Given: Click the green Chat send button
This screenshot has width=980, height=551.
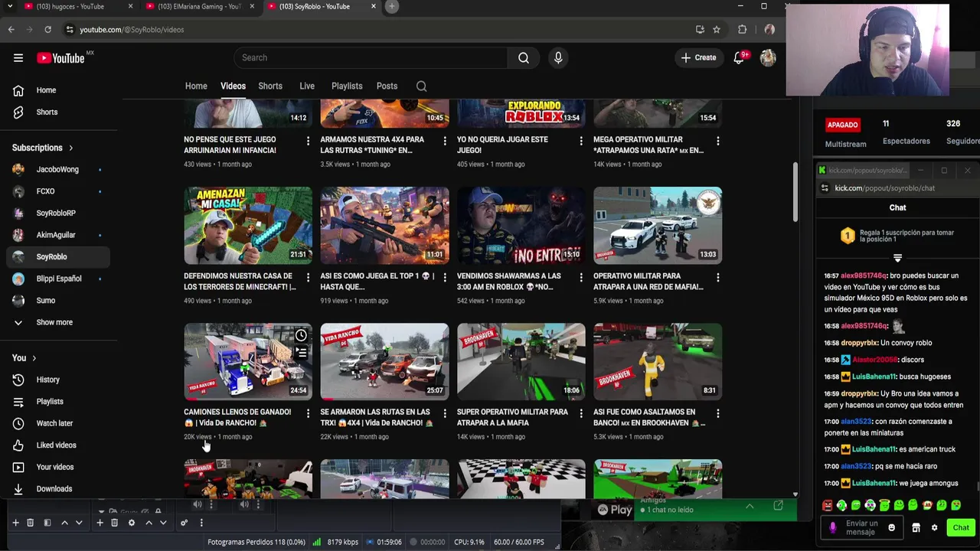Looking at the screenshot, I should [961, 527].
